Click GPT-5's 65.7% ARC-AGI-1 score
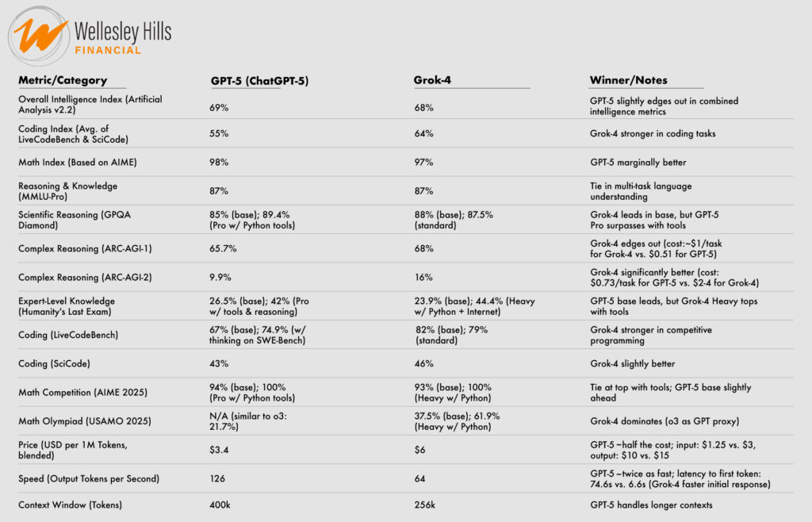The image size is (812, 522). (222, 248)
